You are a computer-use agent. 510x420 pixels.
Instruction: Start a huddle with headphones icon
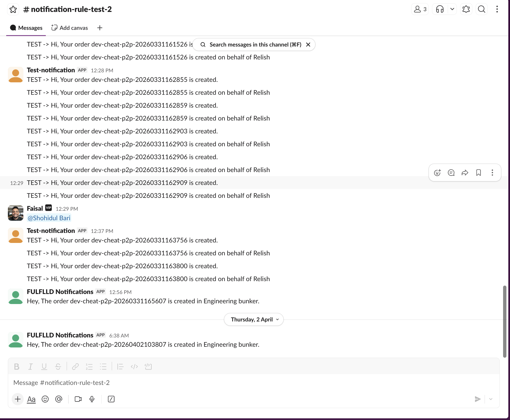439,10
